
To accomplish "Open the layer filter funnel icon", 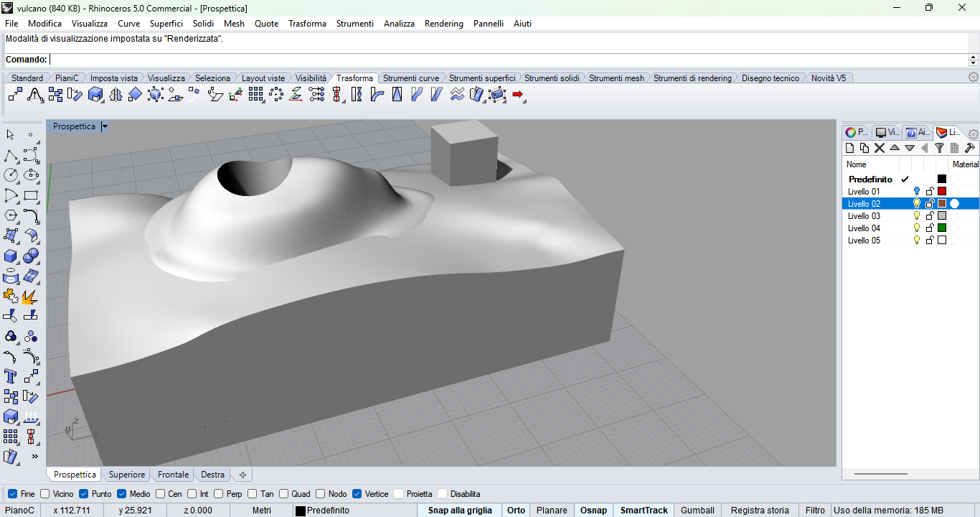I will 939,148.
